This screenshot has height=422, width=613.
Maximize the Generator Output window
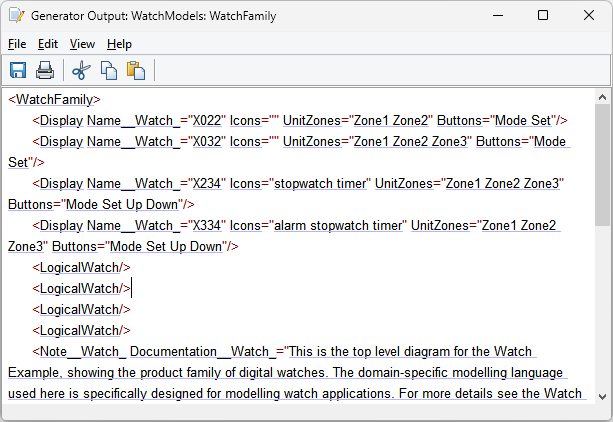(543, 16)
